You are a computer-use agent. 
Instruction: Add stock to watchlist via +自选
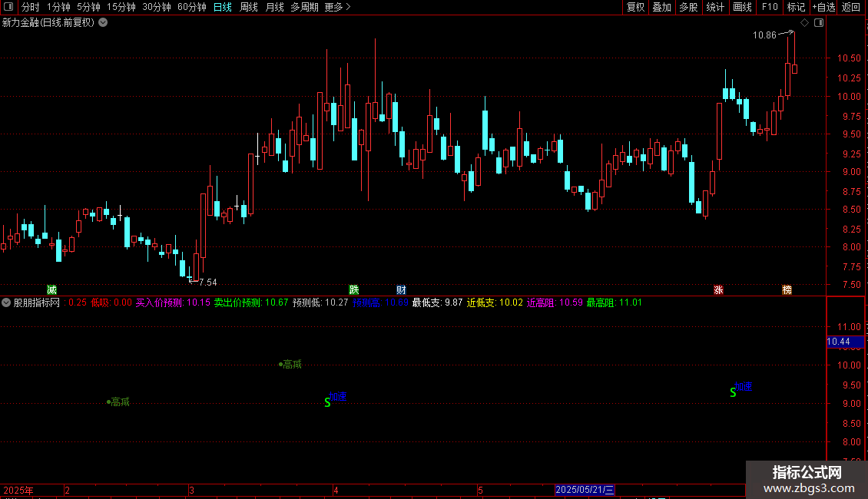click(x=823, y=7)
